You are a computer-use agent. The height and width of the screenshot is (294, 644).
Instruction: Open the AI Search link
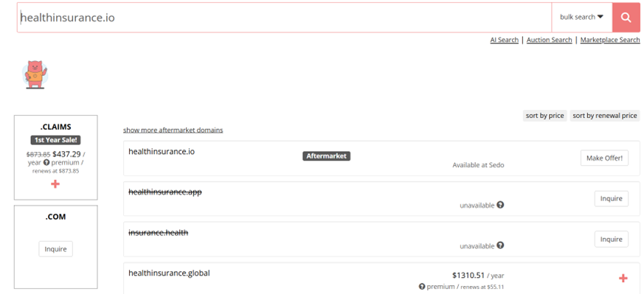pyautogui.click(x=504, y=40)
